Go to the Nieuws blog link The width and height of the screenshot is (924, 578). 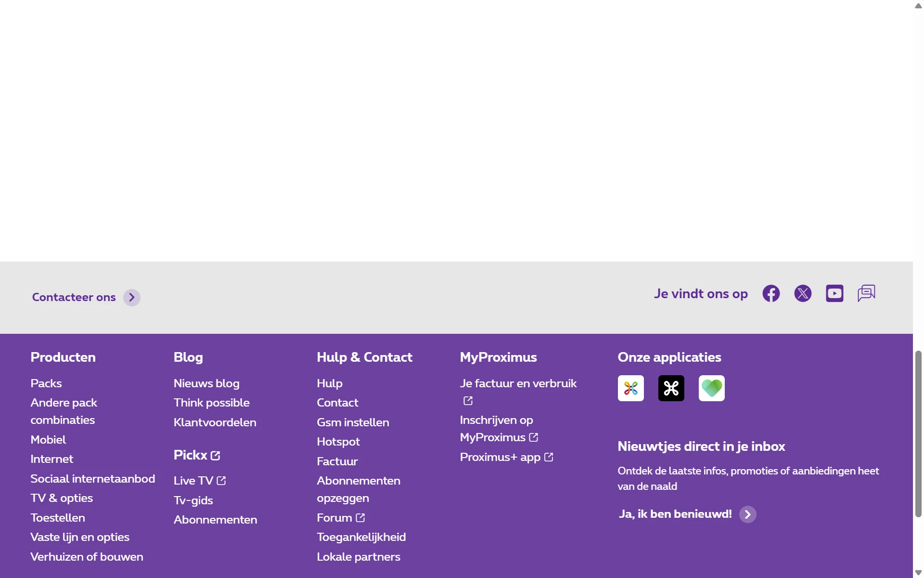pos(206,383)
